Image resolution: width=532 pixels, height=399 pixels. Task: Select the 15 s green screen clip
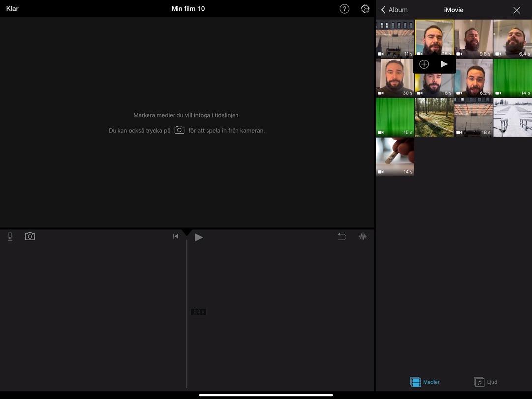(395, 118)
